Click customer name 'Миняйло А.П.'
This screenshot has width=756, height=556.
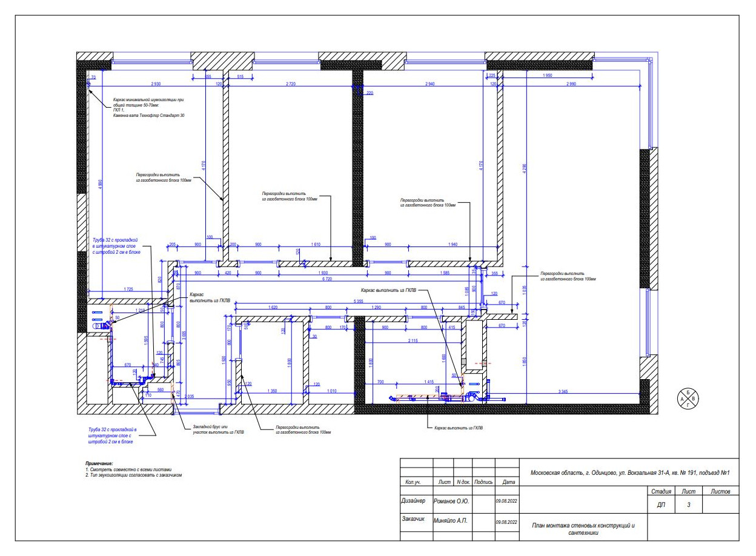[451, 520]
